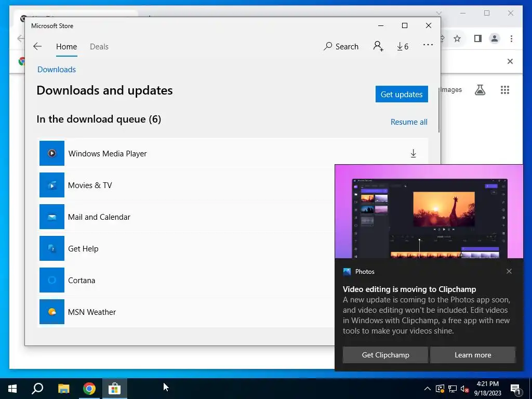Close the Chrome info bar with X
Image resolution: width=532 pixels, height=399 pixels.
click(510, 61)
